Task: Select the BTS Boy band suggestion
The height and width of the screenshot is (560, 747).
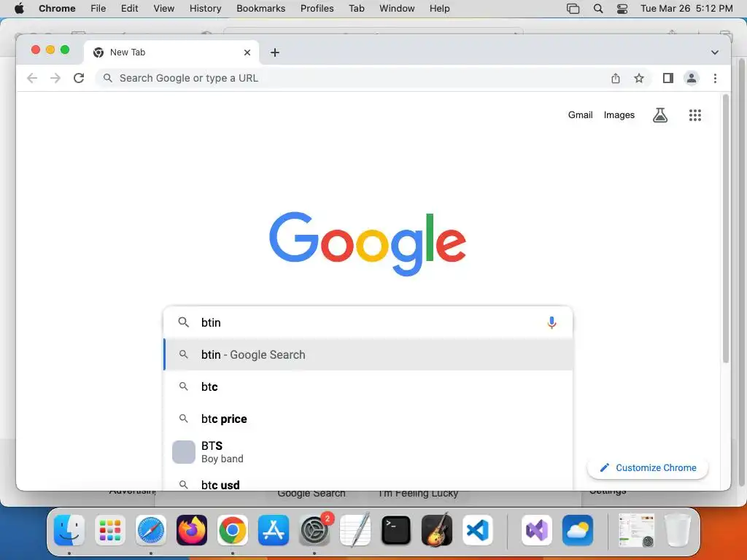Action: point(368,452)
